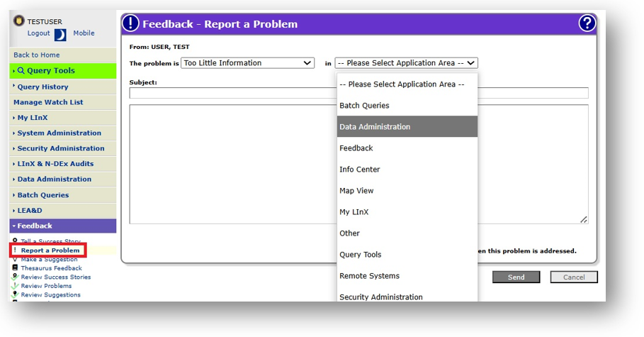
Task: Click the Review Problems check icon
Action: 15,286
